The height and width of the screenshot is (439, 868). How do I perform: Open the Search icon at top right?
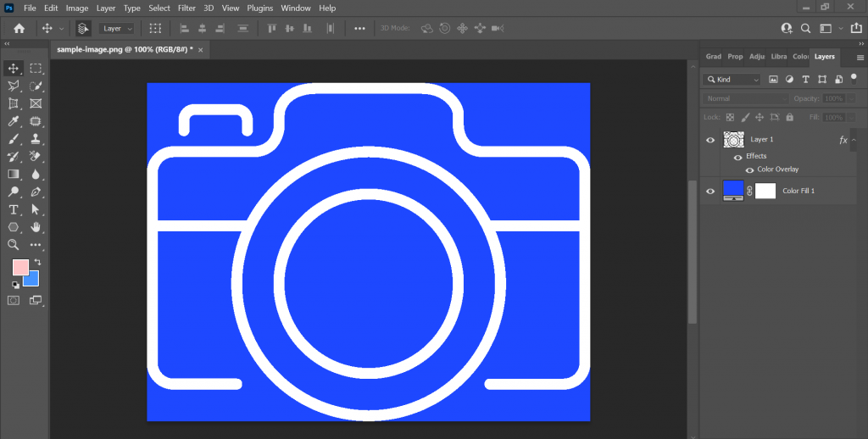coord(806,28)
